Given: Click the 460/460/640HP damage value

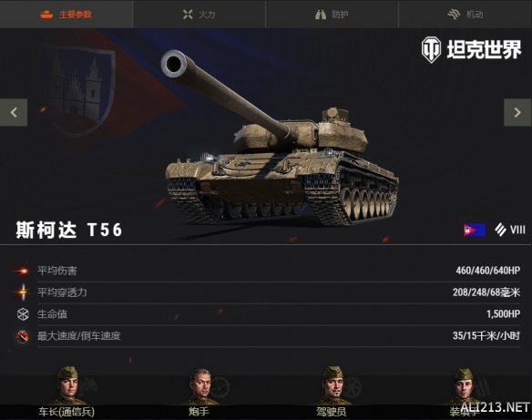Looking at the screenshot, I should tap(488, 271).
